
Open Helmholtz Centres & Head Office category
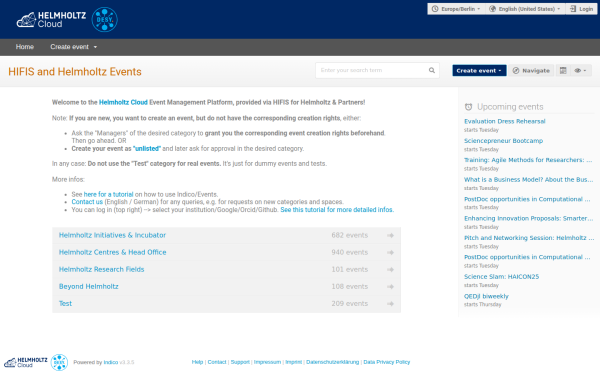[112, 253]
